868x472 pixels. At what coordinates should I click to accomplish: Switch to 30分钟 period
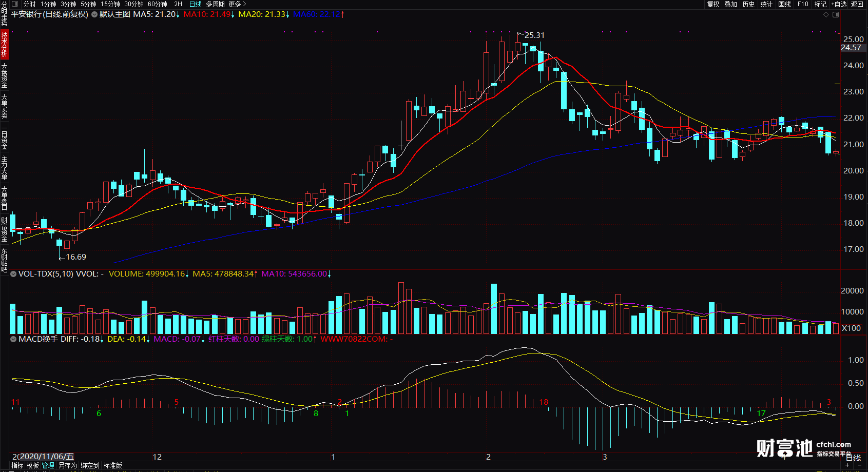134,4
